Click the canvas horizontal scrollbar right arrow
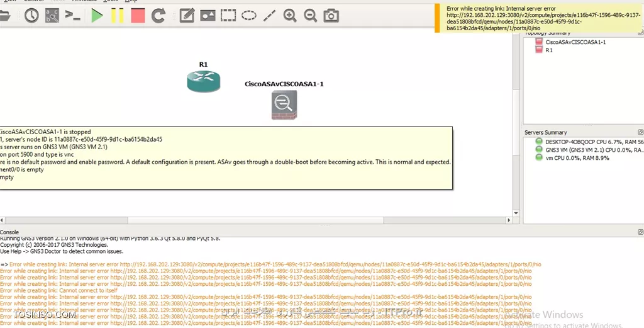The height and width of the screenshot is (328, 644). (x=509, y=220)
